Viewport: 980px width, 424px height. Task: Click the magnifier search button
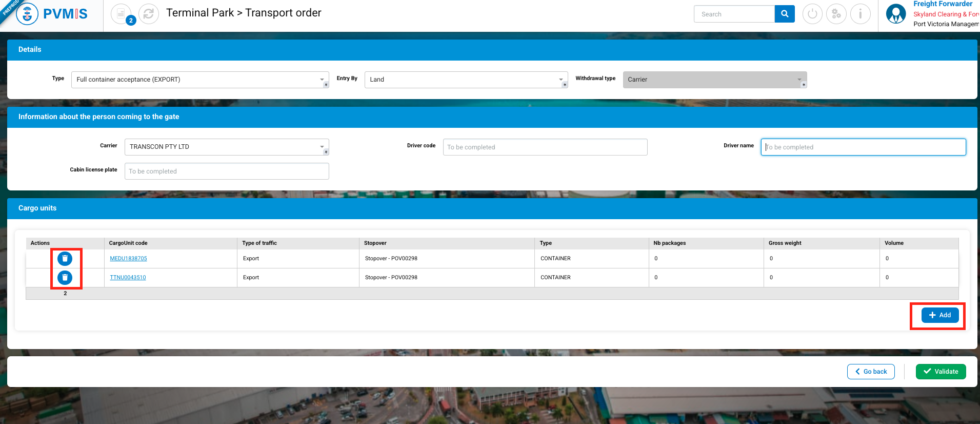[784, 14]
